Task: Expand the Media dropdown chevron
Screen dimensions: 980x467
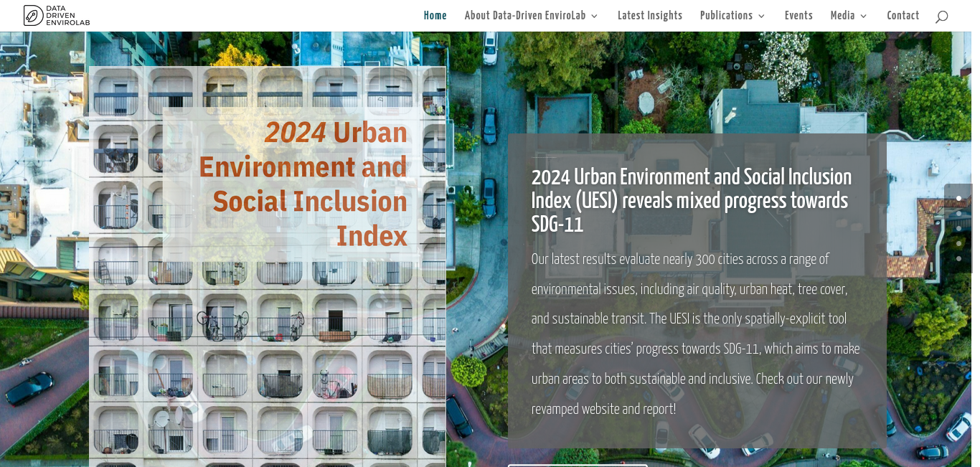Action: pos(863,16)
